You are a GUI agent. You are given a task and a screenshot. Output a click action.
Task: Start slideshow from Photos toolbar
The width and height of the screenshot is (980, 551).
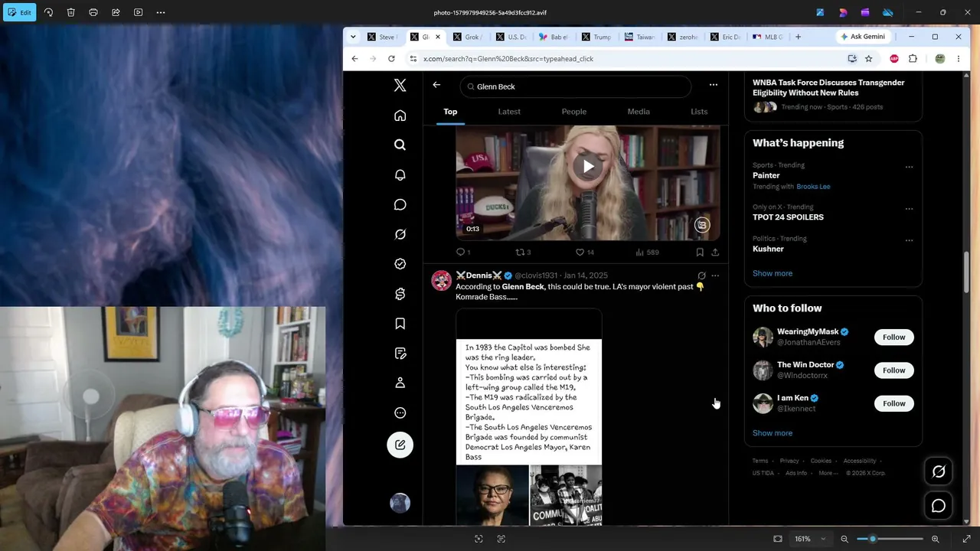138,12
